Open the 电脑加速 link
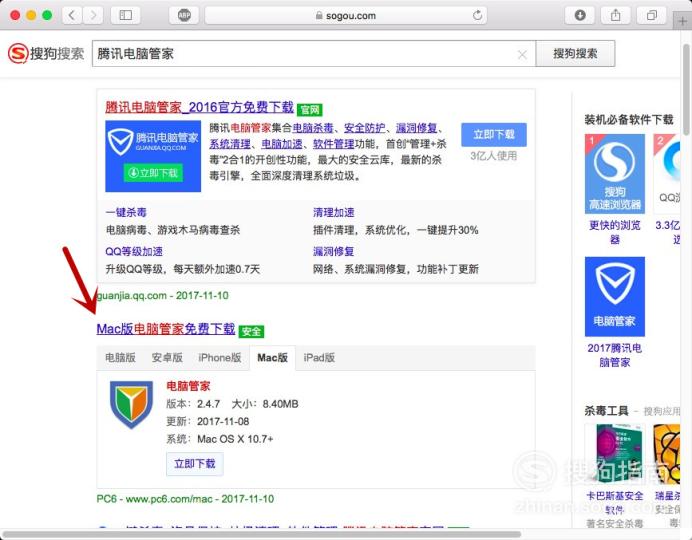Image resolution: width=692 pixels, height=540 pixels. pyautogui.click(x=282, y=144)
